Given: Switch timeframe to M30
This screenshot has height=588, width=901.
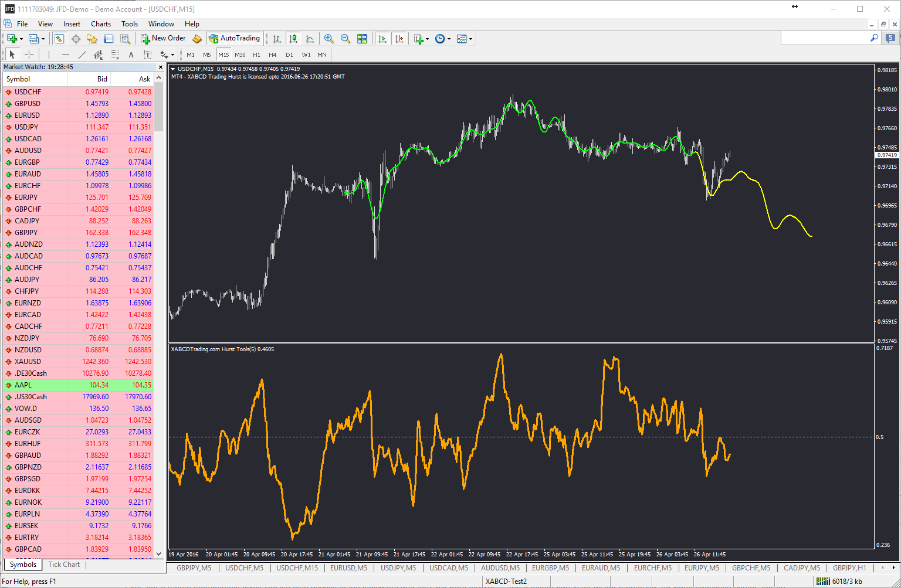Looking at the screenshot, I should coord(240,55).
